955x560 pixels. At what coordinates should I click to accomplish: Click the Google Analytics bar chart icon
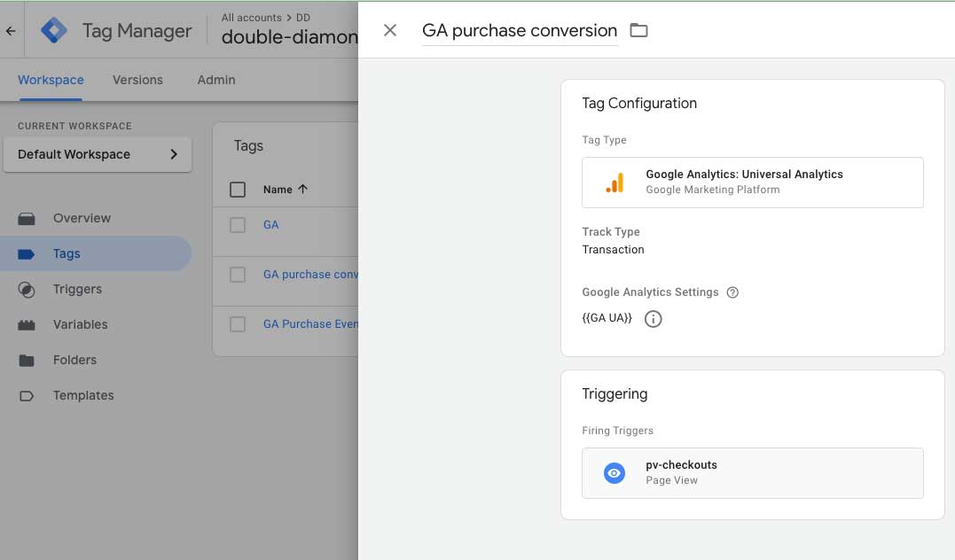point(614,183)
